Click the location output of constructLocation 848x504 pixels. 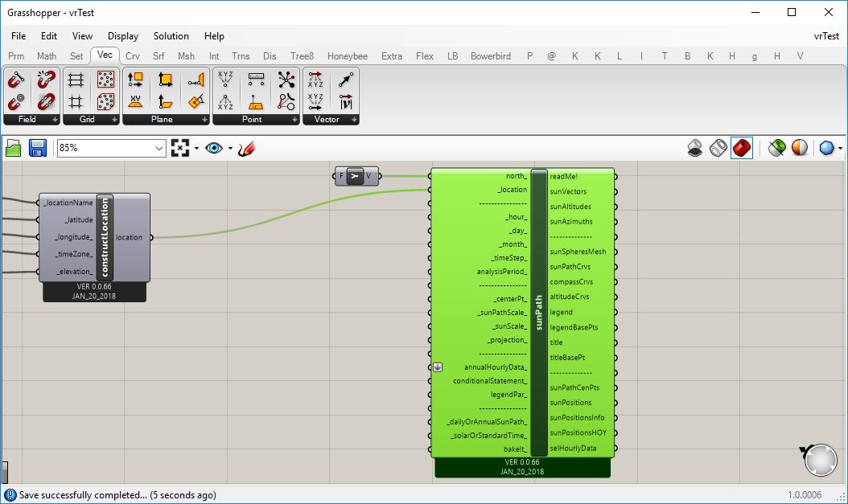point(129,238)
